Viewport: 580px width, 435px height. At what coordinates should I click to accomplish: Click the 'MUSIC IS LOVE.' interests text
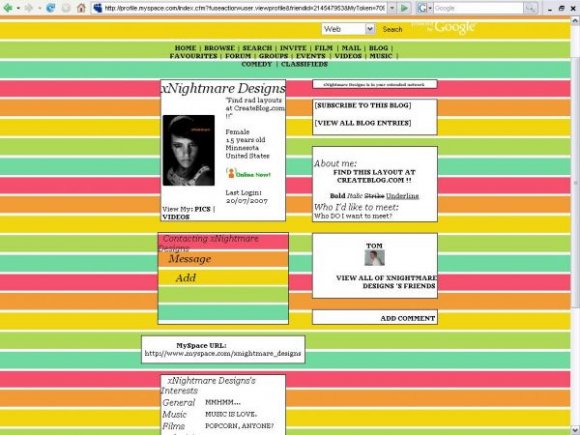click(x=231, y=414)
